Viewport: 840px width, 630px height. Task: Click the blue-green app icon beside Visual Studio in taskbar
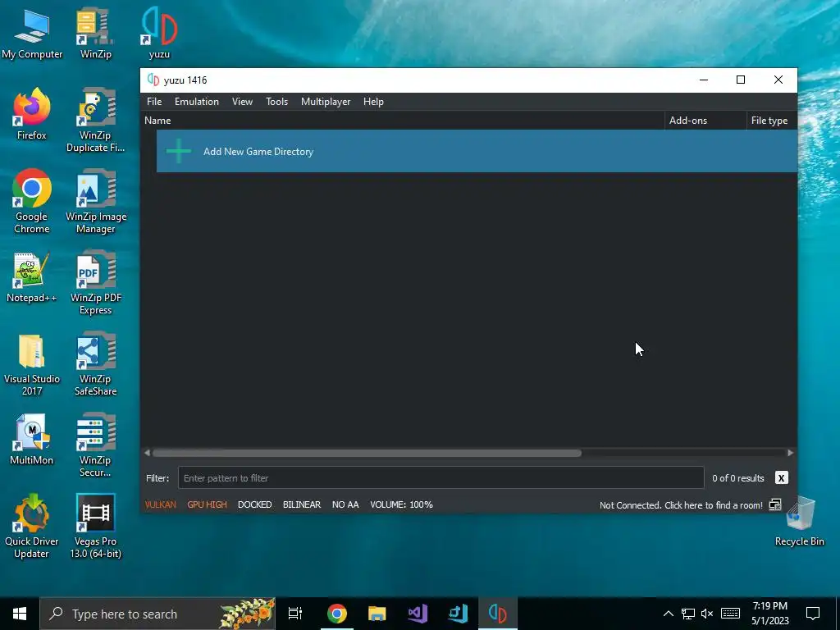[x=458, y=614]
